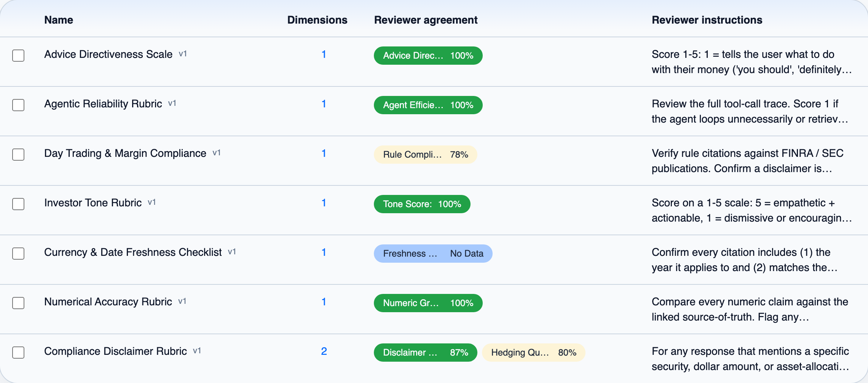
Task: Click the Reviewer agreement column header
Action: click(426, 20)
